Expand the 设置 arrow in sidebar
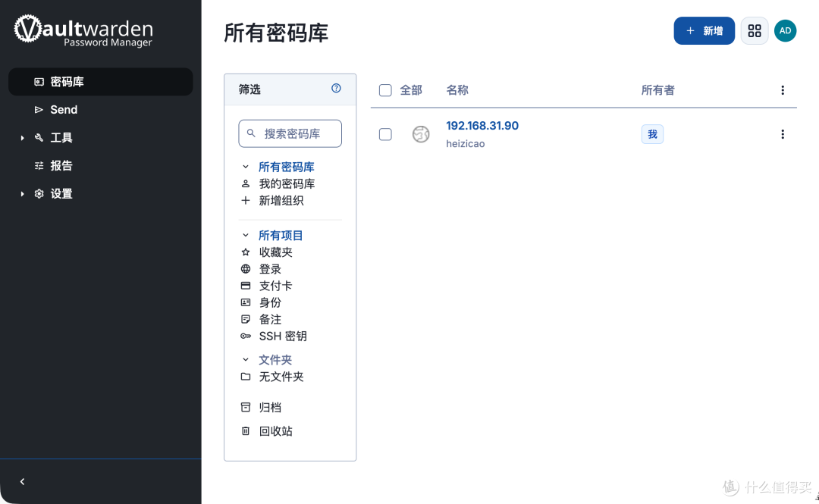The image size is (819, 504). tap(22, 194)
